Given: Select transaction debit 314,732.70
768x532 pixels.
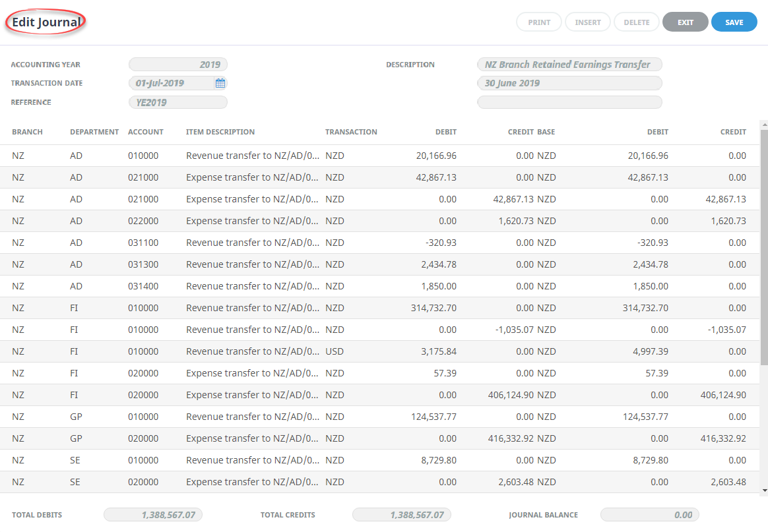Looking at the screenshot, I should 434,308.
